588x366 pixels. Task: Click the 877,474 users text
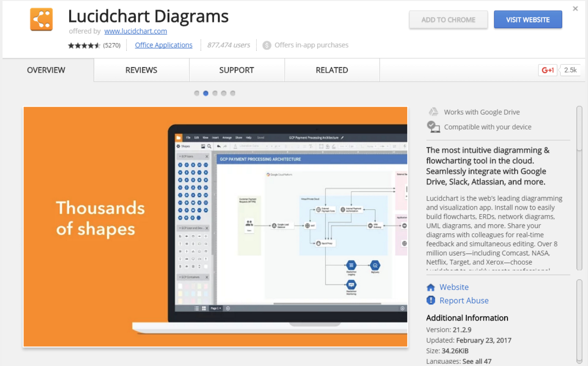click(x=229, y=45)
